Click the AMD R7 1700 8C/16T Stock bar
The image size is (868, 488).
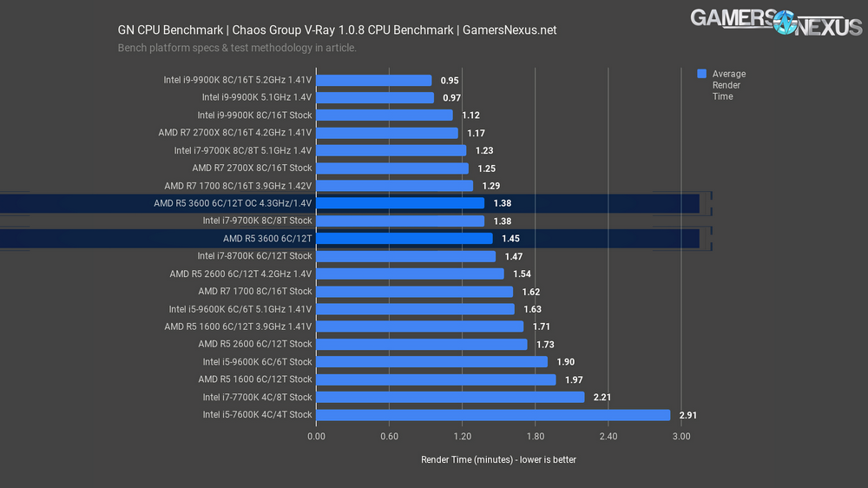[414, 292]
